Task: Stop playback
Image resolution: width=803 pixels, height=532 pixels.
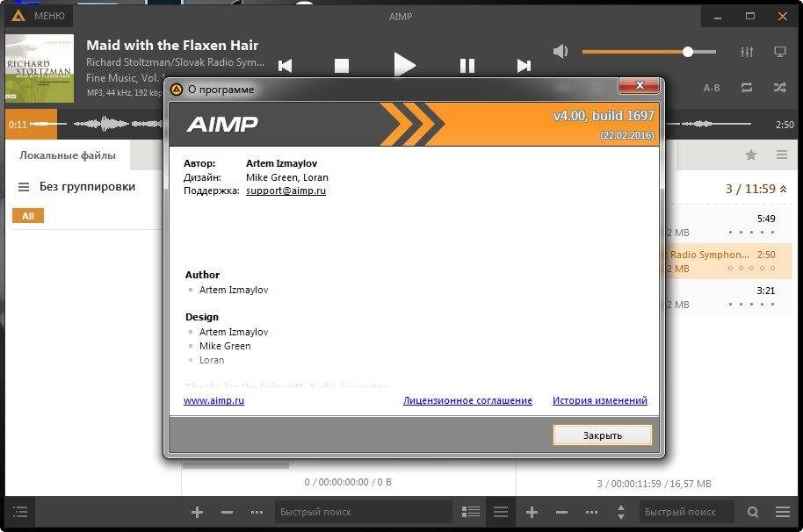Action: click(342, 66)
